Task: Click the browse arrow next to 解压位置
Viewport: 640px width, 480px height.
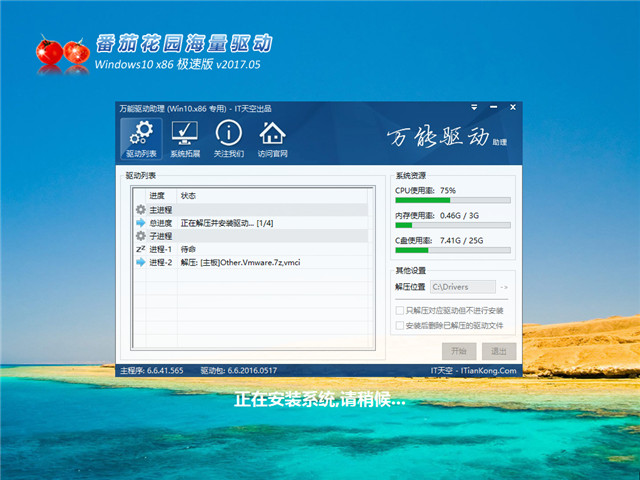Action: pos(504,287)
